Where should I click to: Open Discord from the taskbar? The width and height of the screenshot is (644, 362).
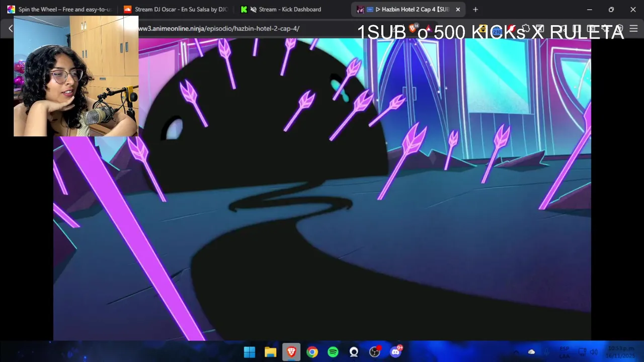pos(396,352)
